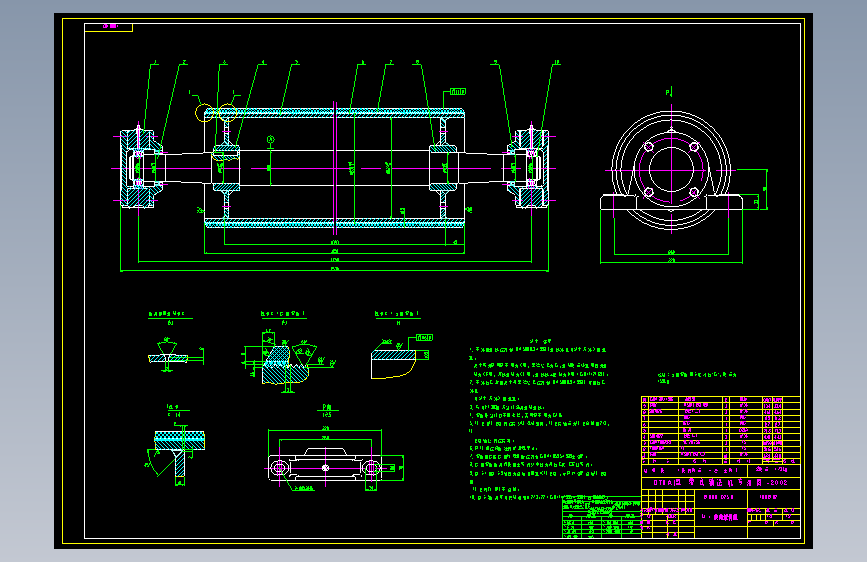Image resolution: width=867 pixels, height=562 pixels.
Task: Select the circular datum A symbol on shaft
Action: [270, 139]
